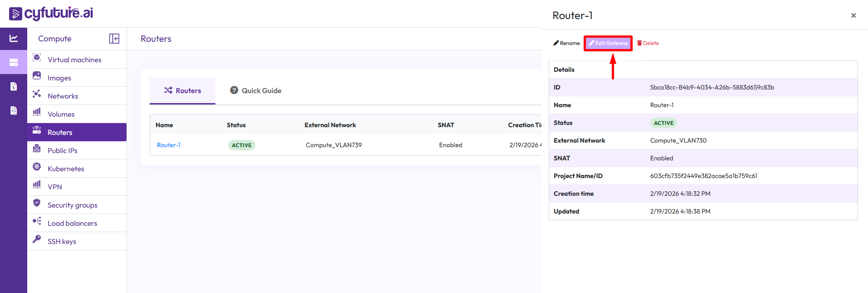Click Delete for Router-1
This screenshot has width=868, height=293.
pos(648,44)
